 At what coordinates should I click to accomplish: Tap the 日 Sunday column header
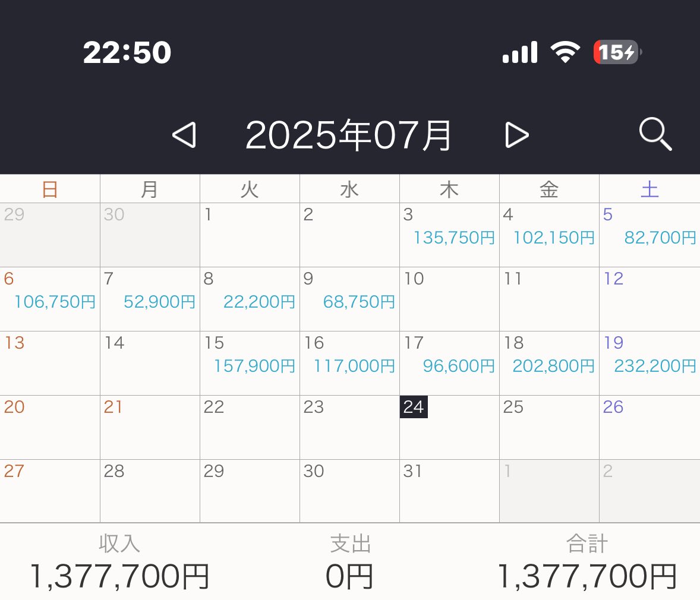pos(50,190)
